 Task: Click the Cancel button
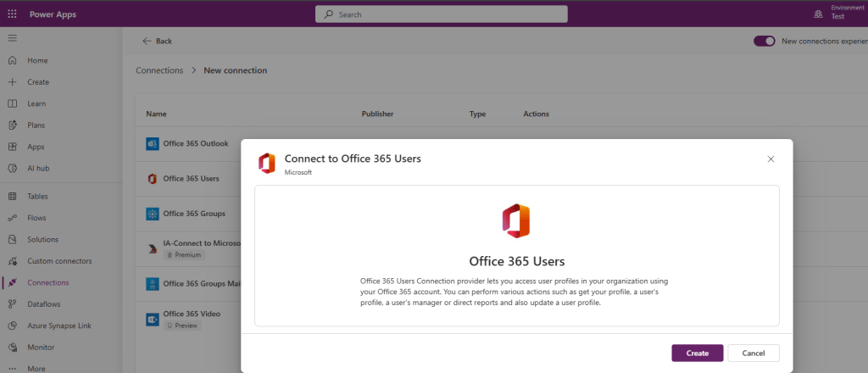[754, 353]
